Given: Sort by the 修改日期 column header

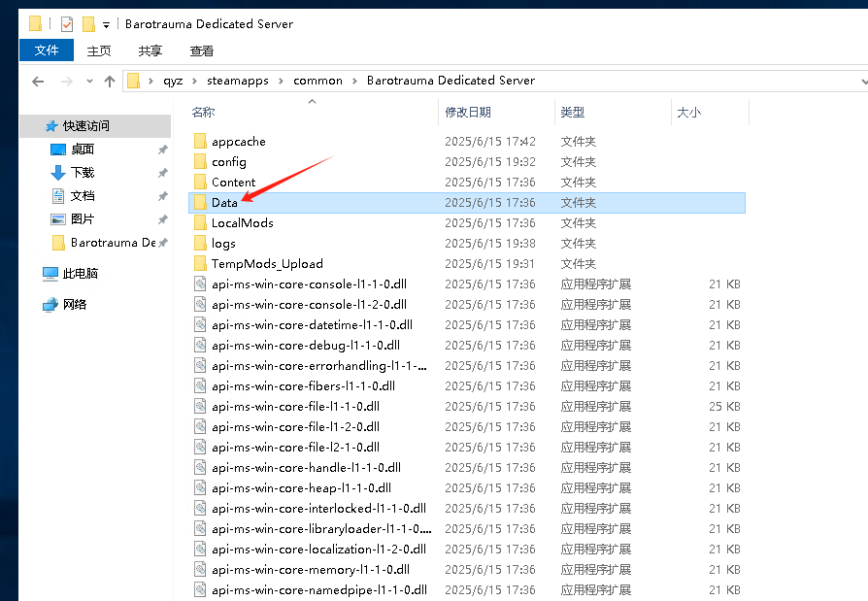Looking at the screenshot, I should coord(468,113).
